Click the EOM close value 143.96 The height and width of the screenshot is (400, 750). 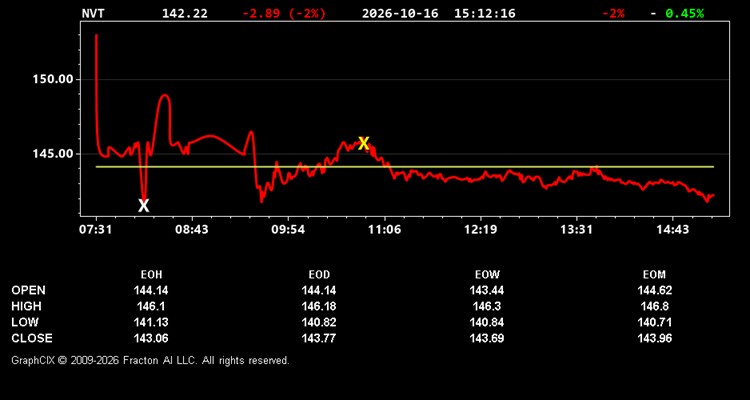(x=654, y=338)
